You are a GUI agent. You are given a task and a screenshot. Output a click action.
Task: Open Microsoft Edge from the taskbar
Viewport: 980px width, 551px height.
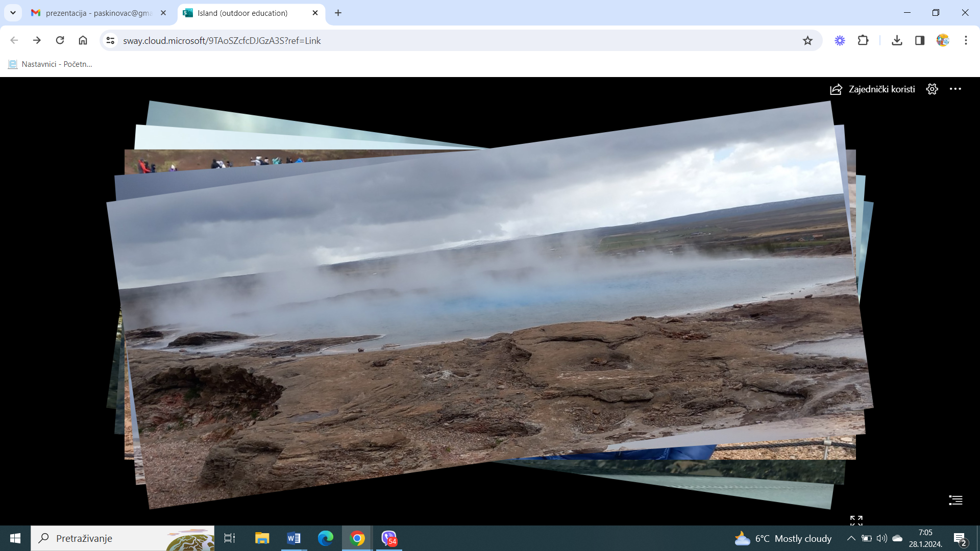click(326, 538)
